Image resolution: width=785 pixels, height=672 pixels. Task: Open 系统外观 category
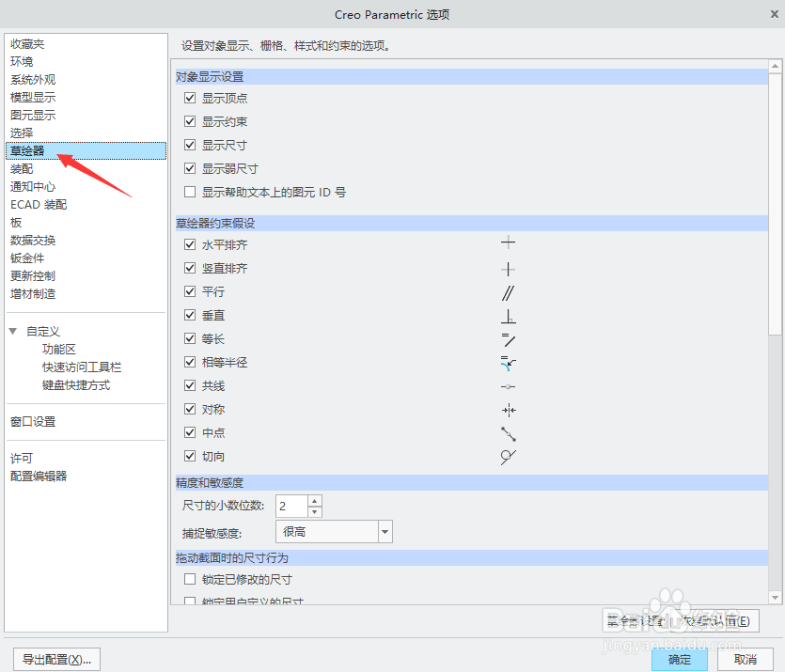point(33,80)
